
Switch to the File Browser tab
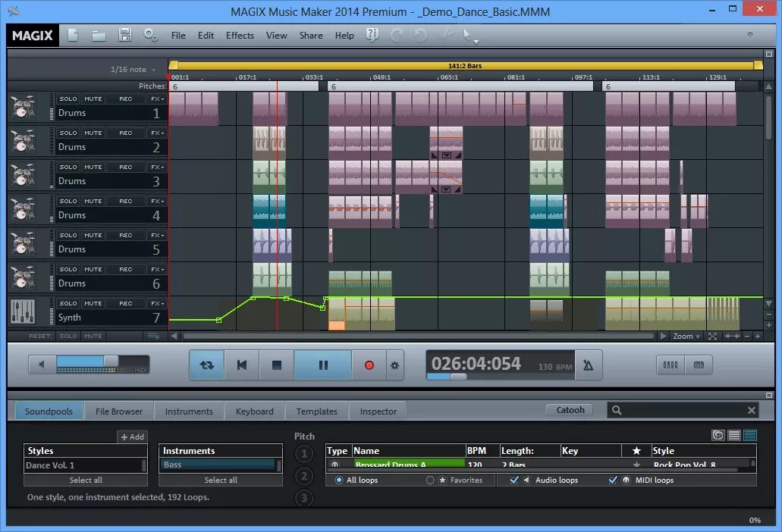click(118, 412)
